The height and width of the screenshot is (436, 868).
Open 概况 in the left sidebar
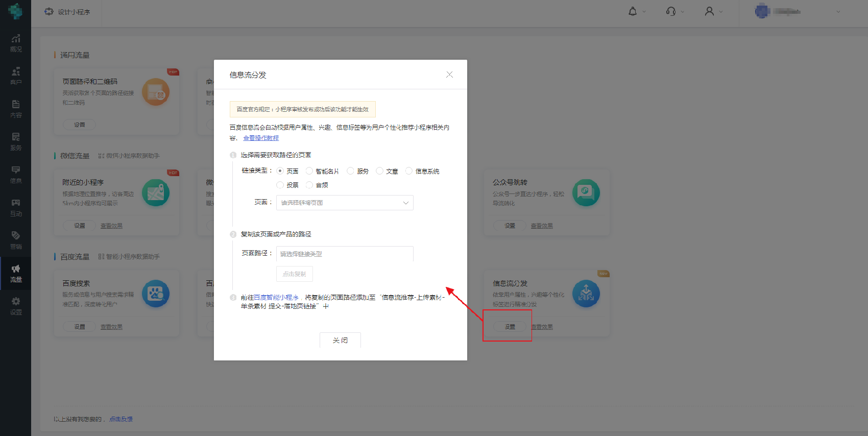click(16, 43)
